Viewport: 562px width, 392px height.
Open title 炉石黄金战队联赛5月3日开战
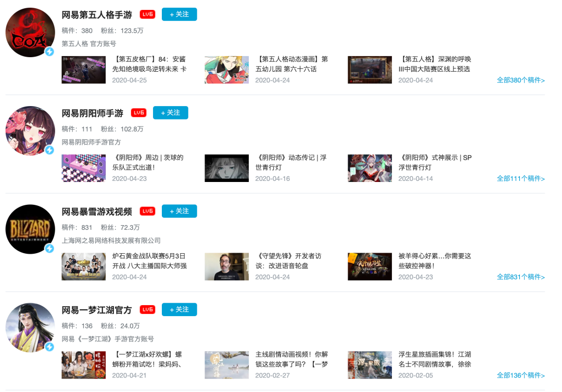[149, 261]
